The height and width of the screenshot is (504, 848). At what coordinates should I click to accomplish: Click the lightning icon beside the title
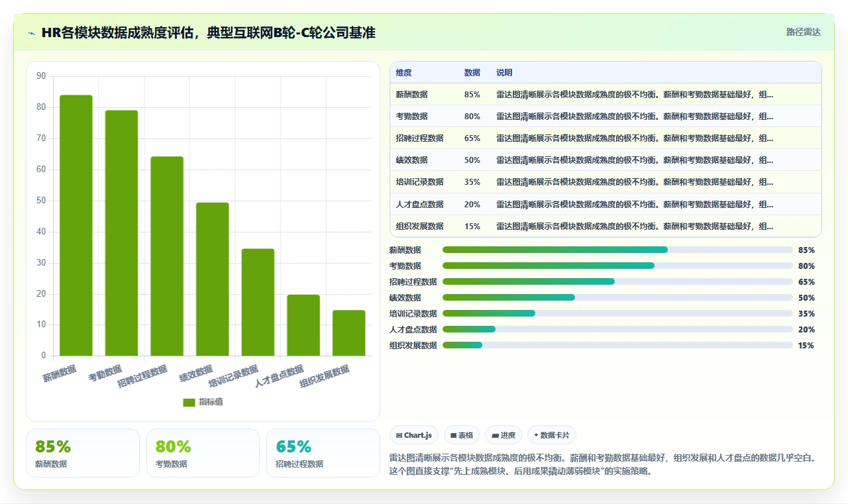[x=32, y=32]
